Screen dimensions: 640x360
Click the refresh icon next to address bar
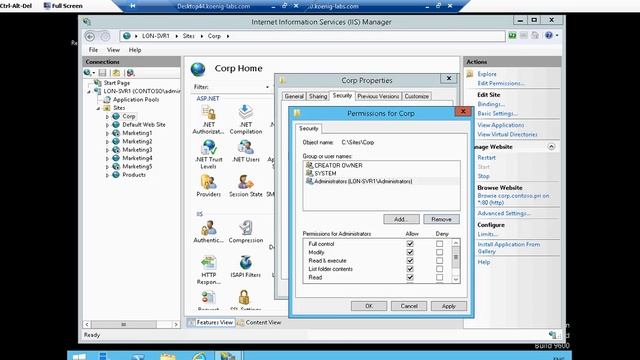[x=512, y=36]
